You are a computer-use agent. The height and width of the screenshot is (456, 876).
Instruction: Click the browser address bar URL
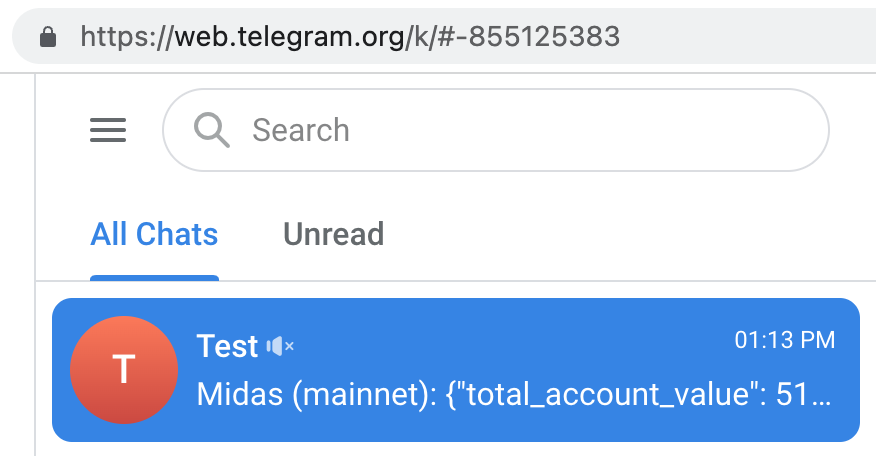tap(350, 37)
